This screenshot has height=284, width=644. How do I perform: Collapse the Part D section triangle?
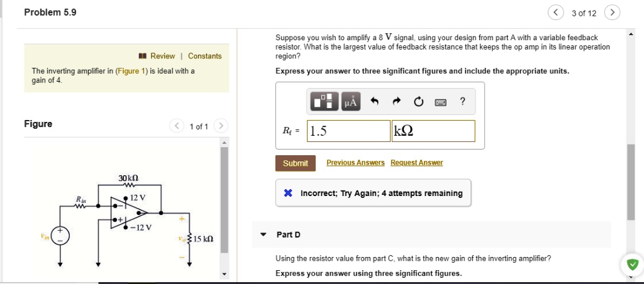tap(264, 235)
